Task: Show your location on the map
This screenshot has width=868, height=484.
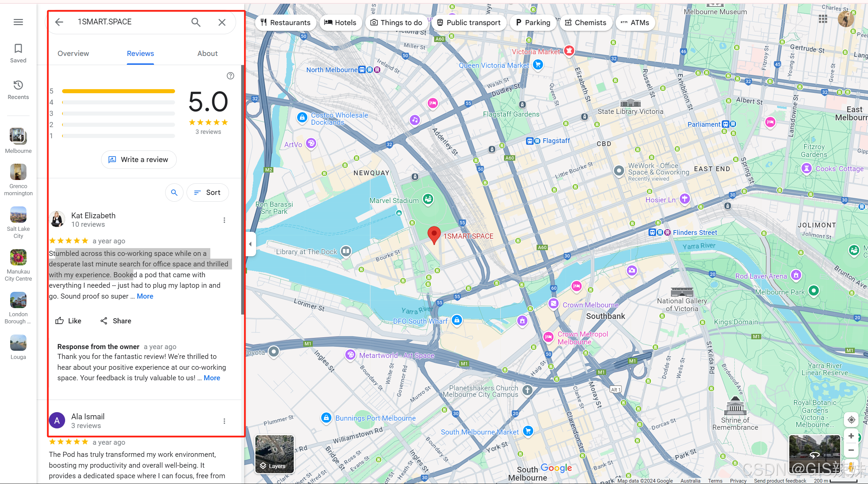Action: (x=851, y=420)
